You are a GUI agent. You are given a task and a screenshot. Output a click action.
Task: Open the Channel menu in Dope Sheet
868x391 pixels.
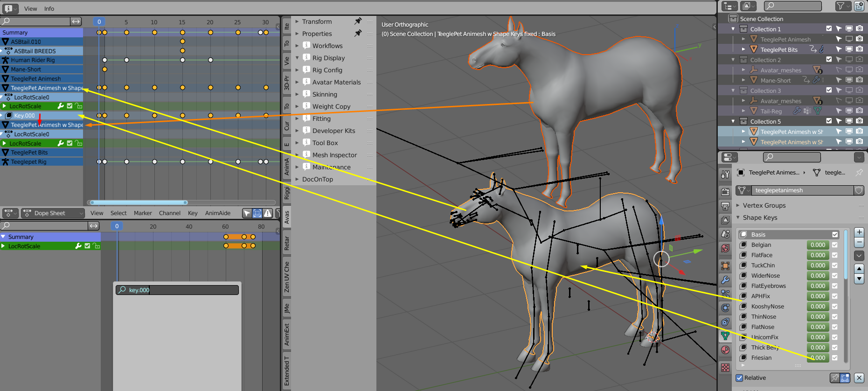pyautogui.click(x=169, y=213)
